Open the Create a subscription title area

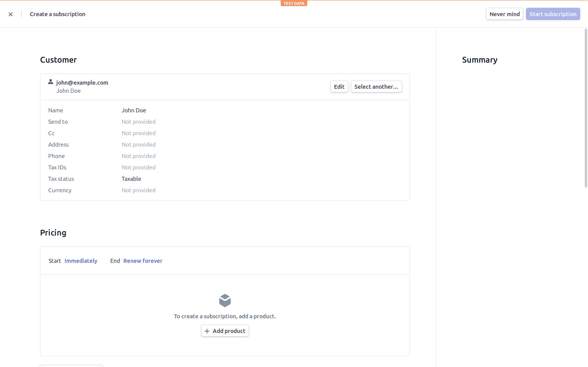point(57,14)
